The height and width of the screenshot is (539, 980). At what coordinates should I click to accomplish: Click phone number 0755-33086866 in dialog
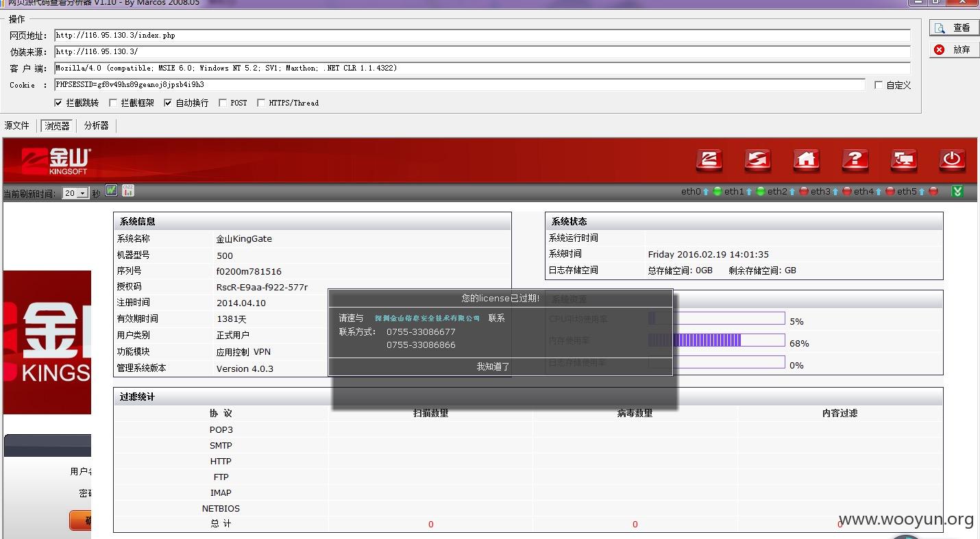[421, 345]
